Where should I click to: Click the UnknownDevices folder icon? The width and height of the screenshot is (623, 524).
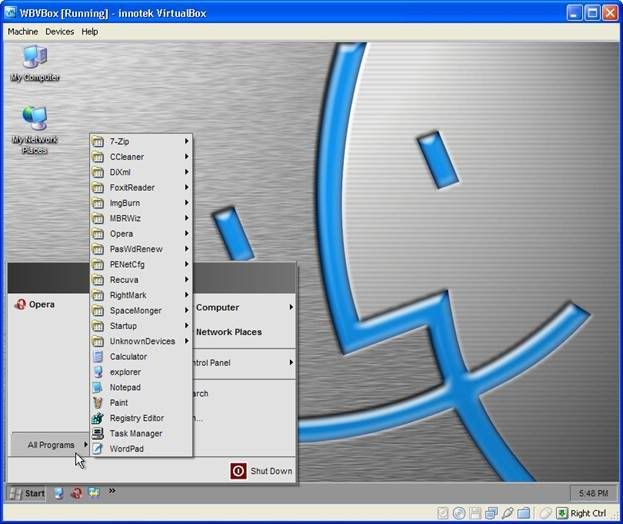98,341
